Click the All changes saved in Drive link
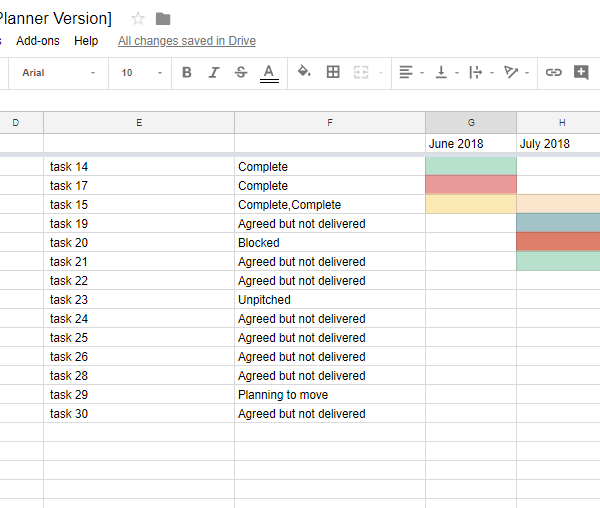The image size is (600, 508). click(x=187, y=41)
